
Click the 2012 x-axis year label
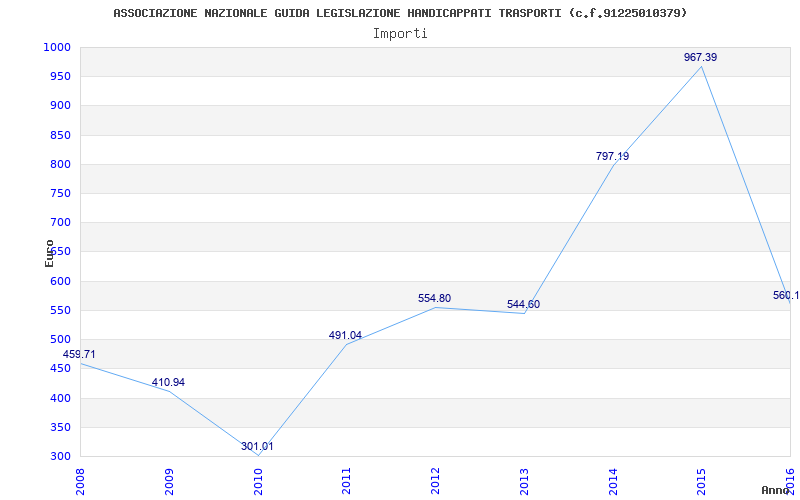[435, 482]
